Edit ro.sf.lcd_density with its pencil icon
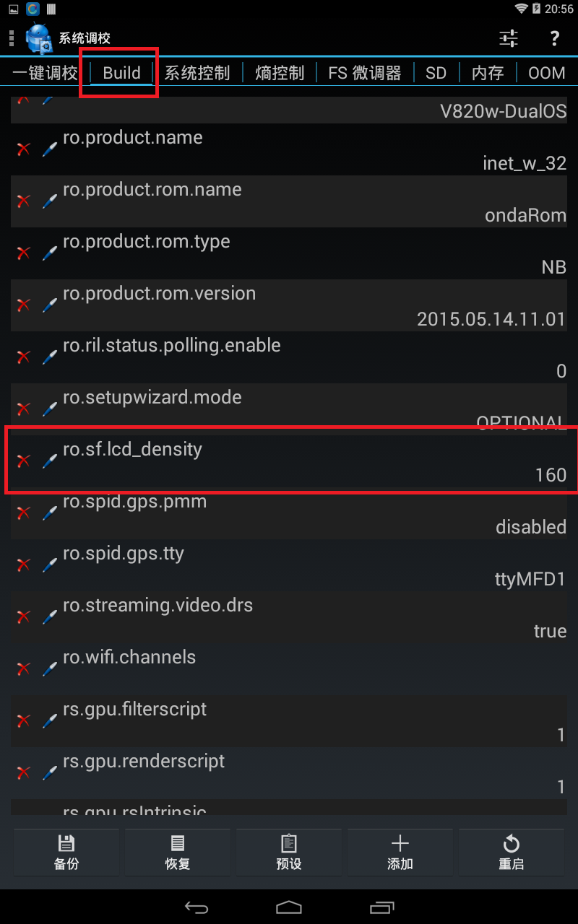Viewport: 578px width, 924px height. 49,461
